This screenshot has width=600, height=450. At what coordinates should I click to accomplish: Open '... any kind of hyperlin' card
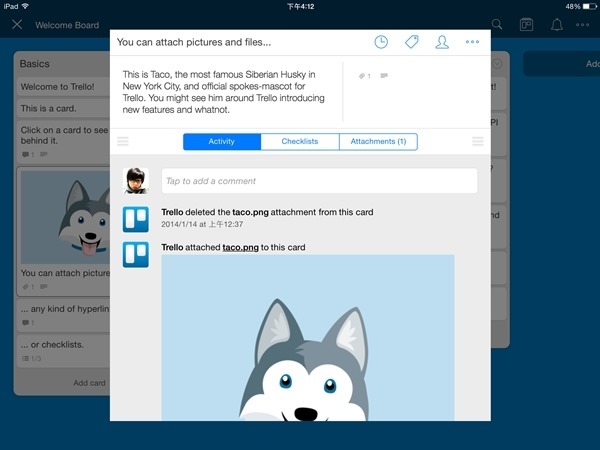64,315
